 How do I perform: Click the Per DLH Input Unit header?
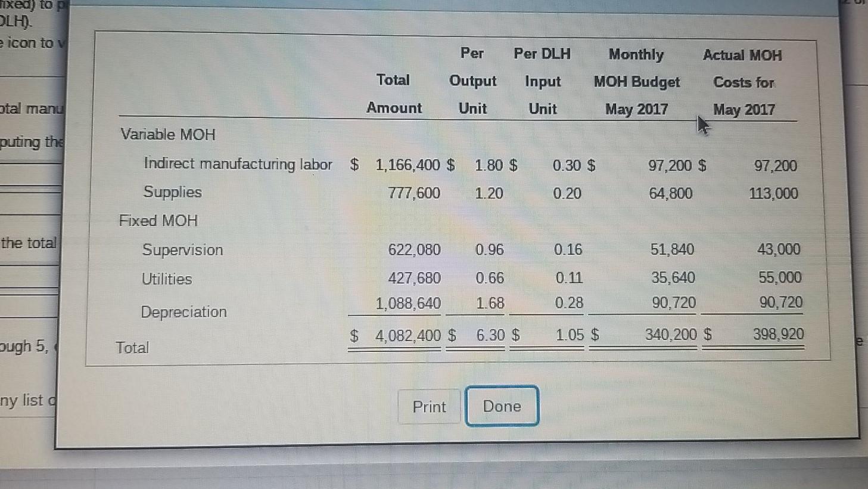click(542, 81)
